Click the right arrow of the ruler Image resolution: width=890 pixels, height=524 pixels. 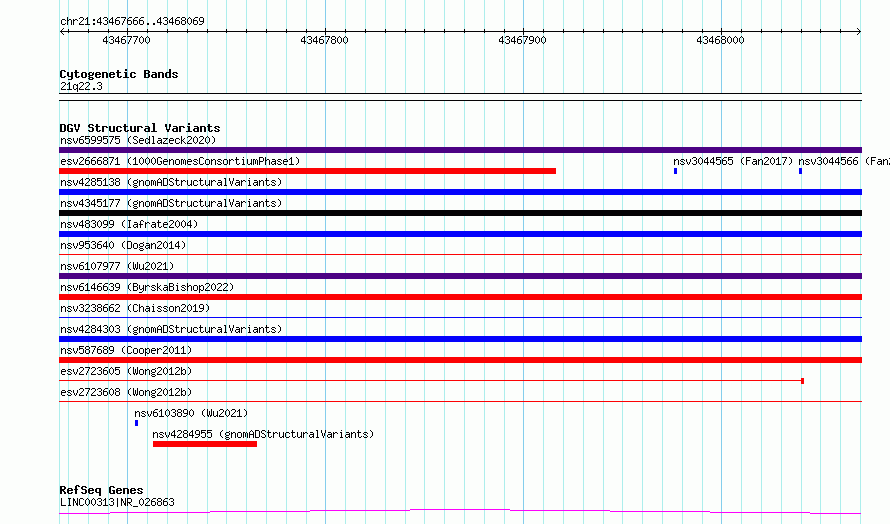coord(859,31)
